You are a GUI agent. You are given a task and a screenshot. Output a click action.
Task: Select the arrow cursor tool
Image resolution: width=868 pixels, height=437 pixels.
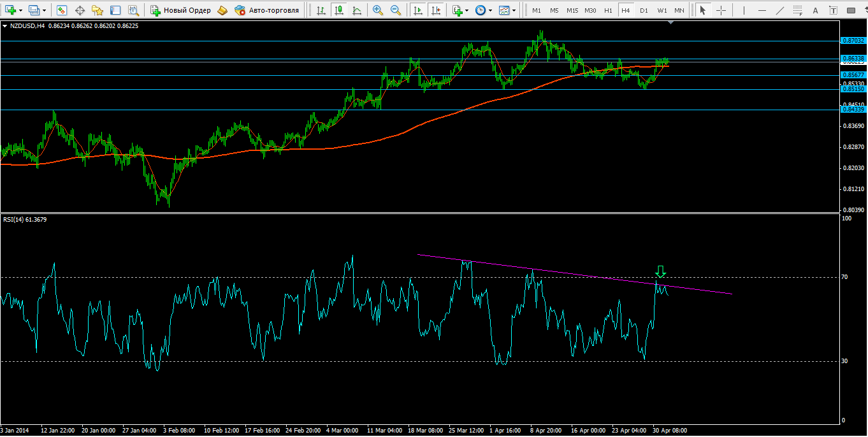(x=703, y=10)
